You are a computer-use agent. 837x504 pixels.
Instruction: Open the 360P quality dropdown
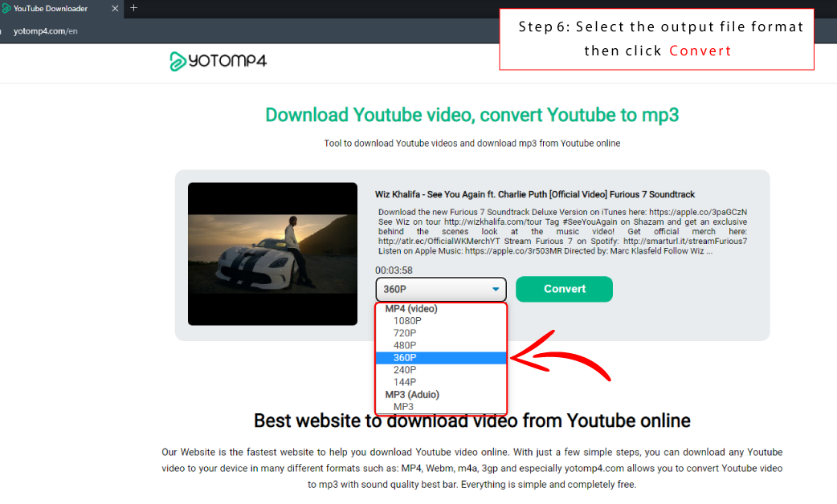coord(441,289)
